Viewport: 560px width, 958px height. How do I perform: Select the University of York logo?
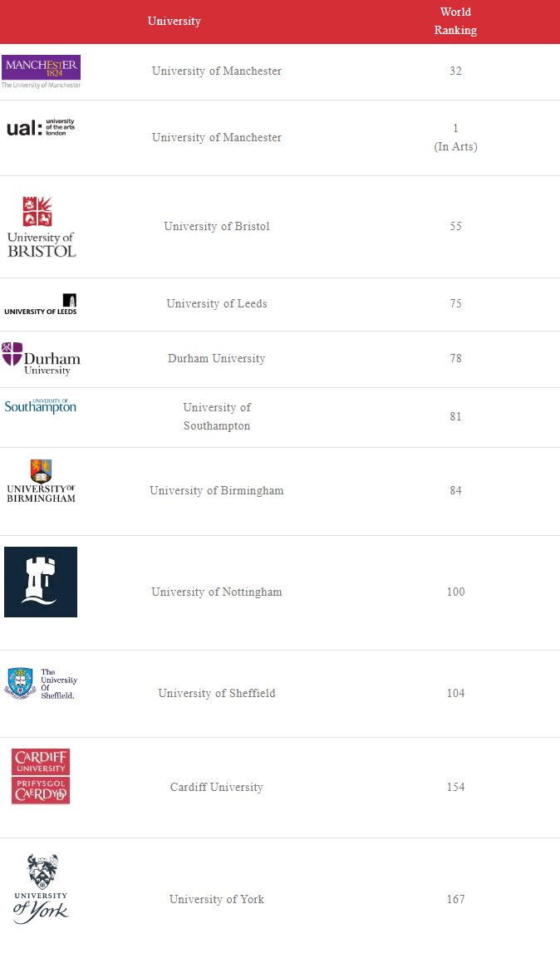(41, 888)
